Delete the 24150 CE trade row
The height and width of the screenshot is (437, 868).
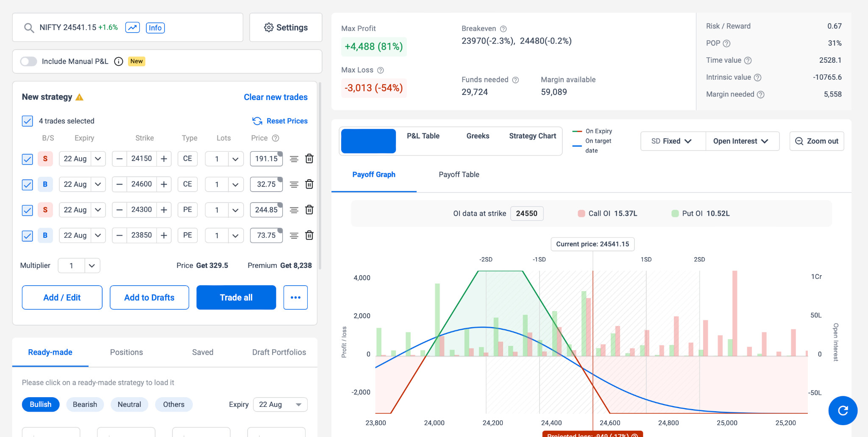309,159
